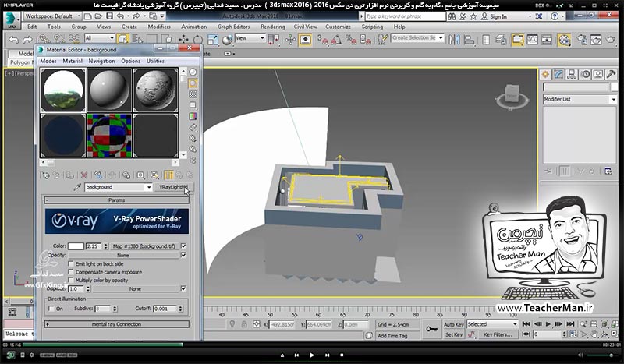Click the Pick Material from Object eyedropper

[x=77, y=187]
